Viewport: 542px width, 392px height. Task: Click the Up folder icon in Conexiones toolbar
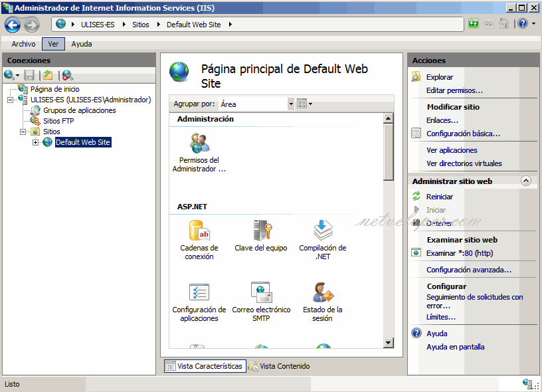[x=48, y=75]
